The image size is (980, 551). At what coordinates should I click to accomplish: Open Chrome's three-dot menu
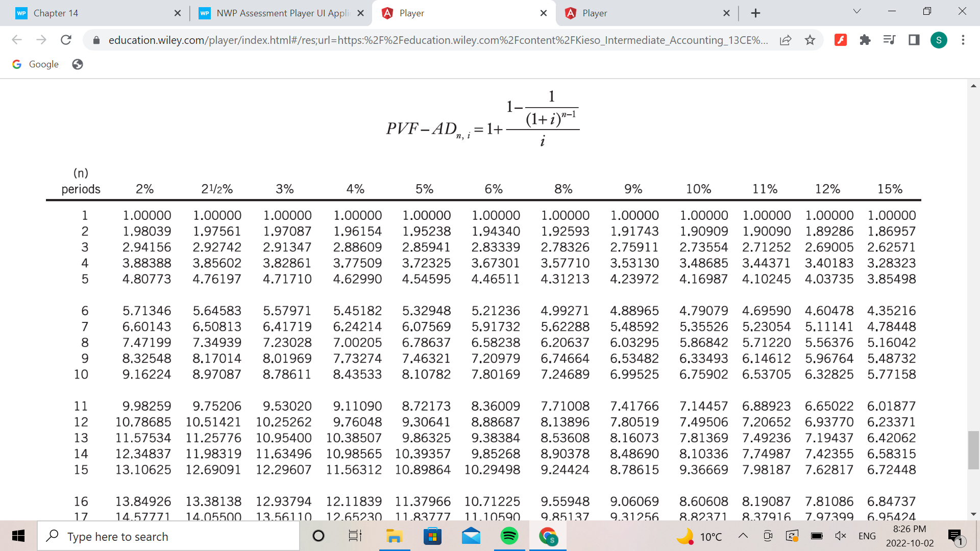963,40
